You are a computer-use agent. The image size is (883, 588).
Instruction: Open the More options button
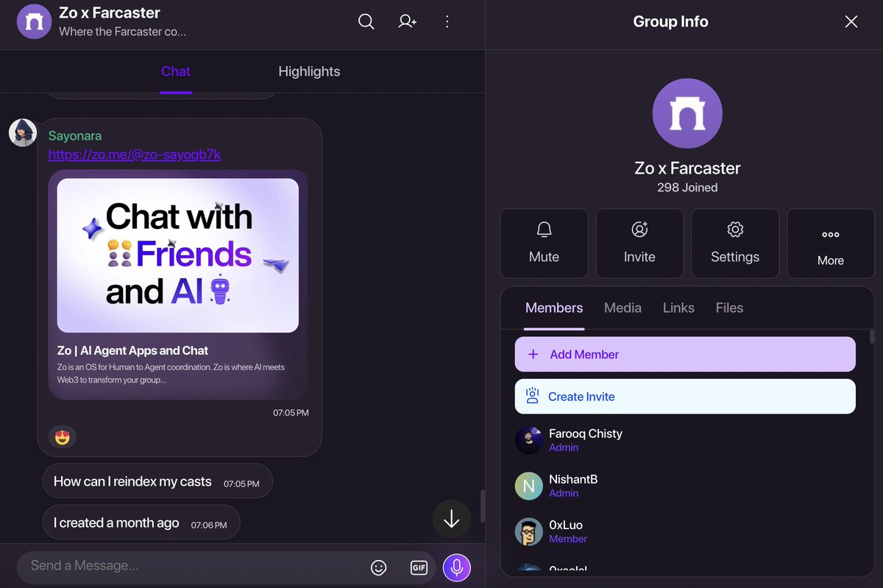[831, 244]
